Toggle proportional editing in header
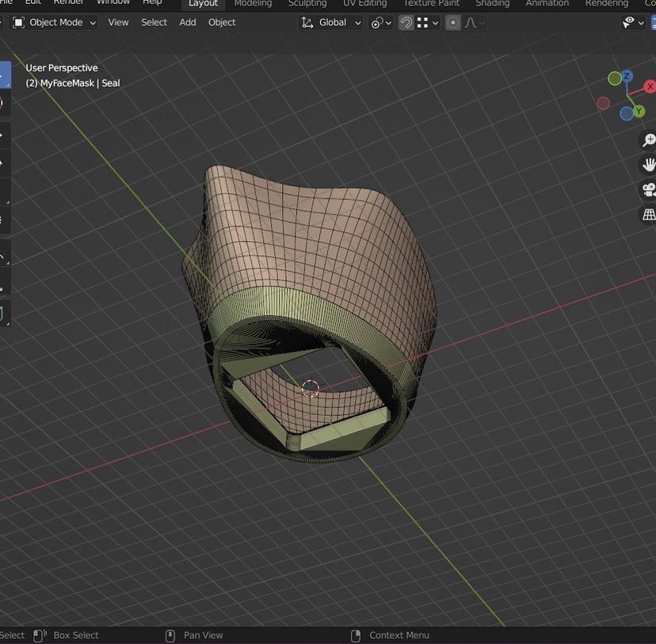The height and width of the screenshot is (644, 656). 453,23
